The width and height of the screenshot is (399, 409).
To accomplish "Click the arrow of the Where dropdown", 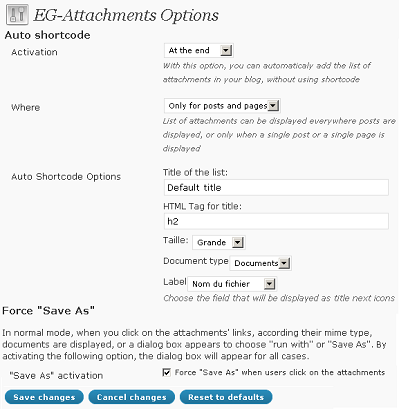I will coord(273,106).
